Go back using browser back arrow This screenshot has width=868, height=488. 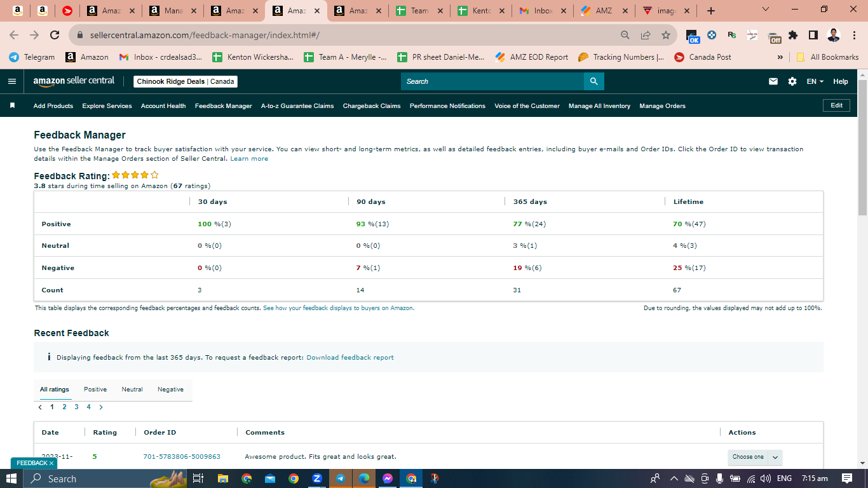point(14,35)
